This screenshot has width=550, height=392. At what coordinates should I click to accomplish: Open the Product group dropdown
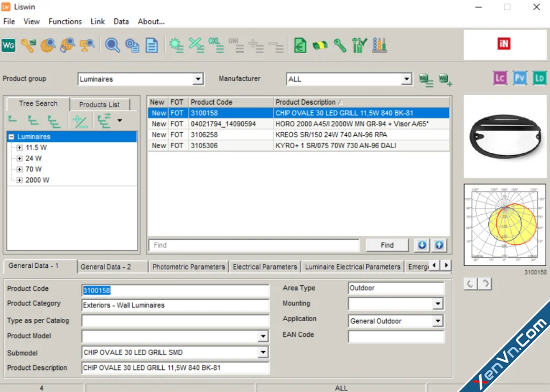198,79
